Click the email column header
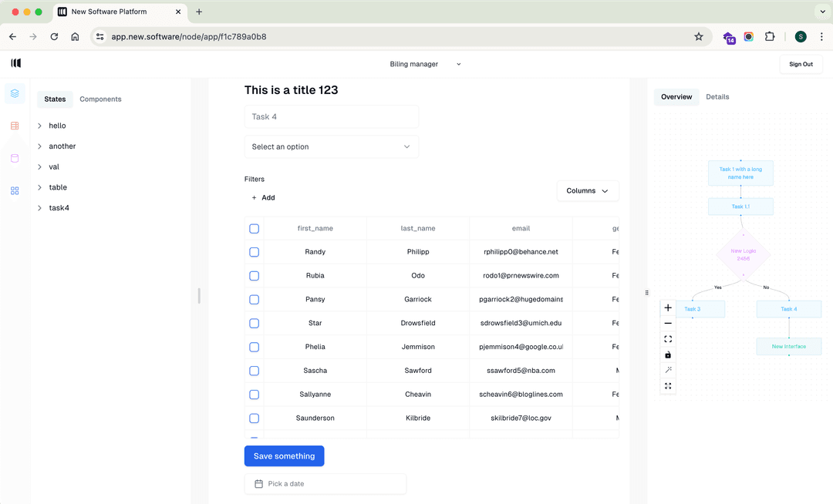833x504 pixels. [521, 229]
